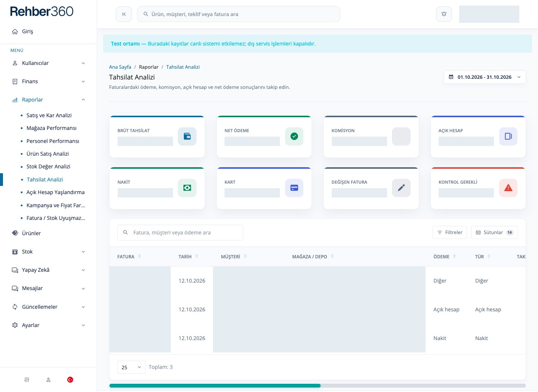Click the Kontrol Gerekli warning icon

[508, 188]
